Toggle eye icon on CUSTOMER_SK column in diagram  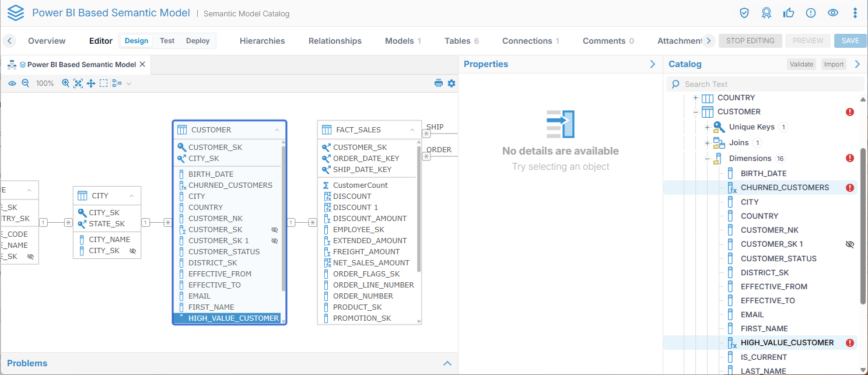point(275,230)
